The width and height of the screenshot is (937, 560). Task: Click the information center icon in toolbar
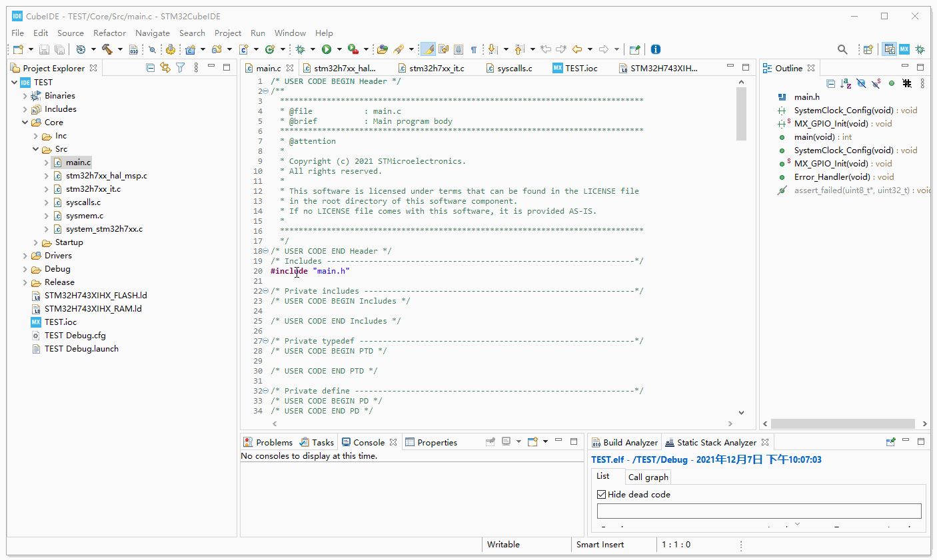656,49
